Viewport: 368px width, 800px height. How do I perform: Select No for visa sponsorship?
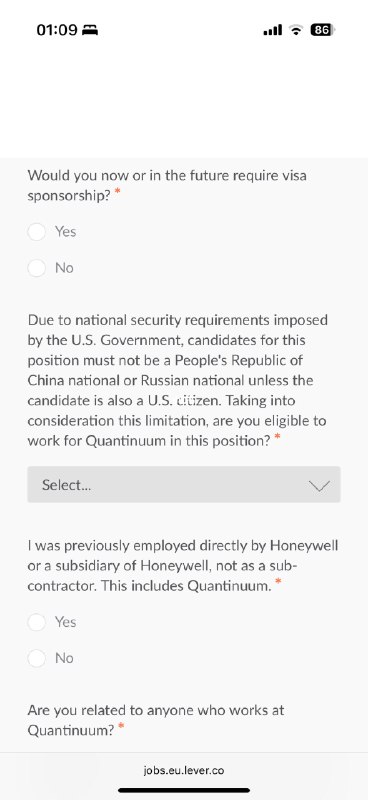click(x=37, y=268)
